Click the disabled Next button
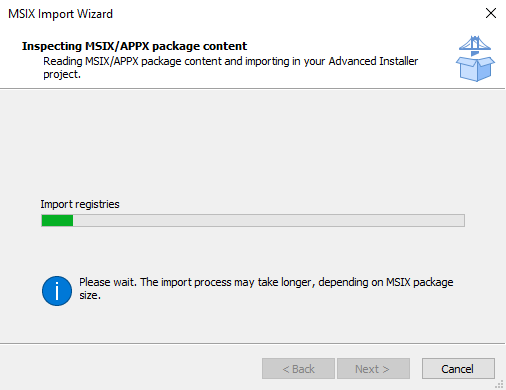The height and width of the screenshot is (390, 506). [x=373, y=369]
